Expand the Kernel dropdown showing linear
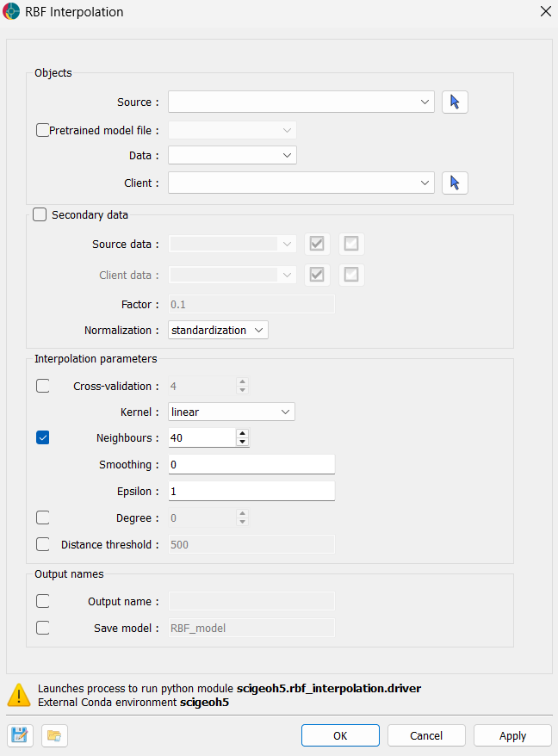This screenshot has width=558, height=756. pos(232,412)
